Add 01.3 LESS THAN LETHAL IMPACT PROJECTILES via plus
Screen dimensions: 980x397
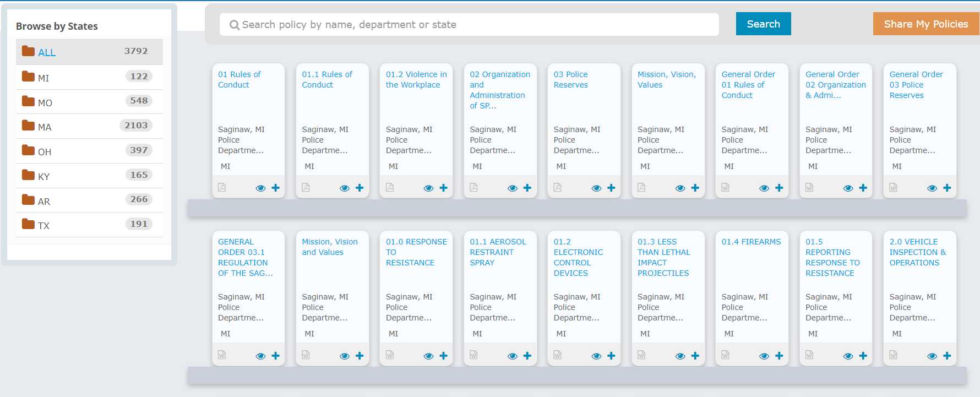tap(695, 356)
